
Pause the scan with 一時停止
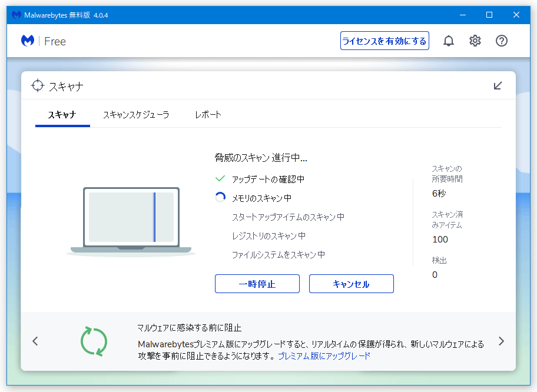click(257, 284)
